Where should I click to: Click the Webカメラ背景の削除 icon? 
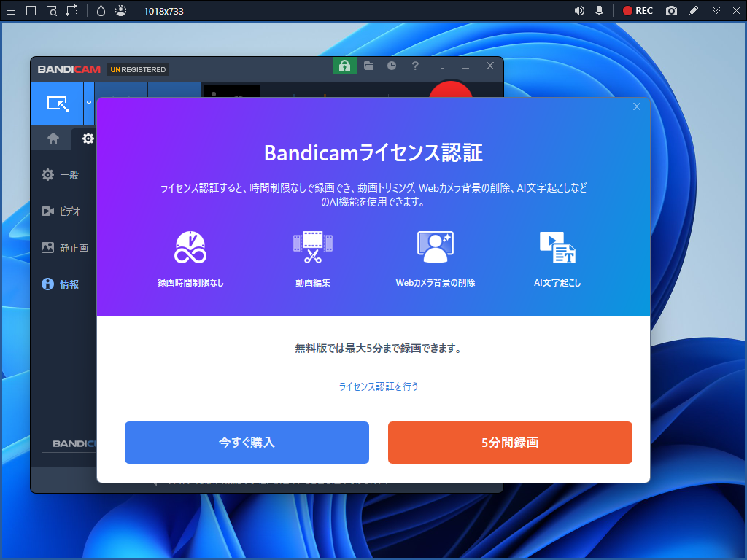[435, 247]
